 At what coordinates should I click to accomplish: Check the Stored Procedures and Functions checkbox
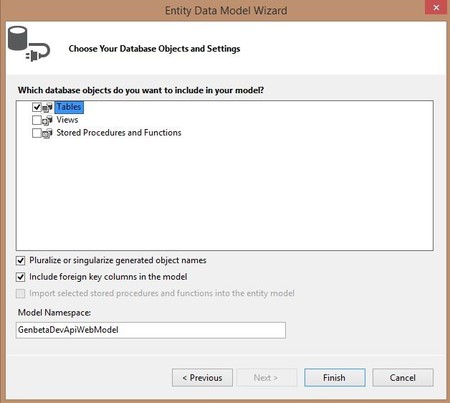(37, 133)
